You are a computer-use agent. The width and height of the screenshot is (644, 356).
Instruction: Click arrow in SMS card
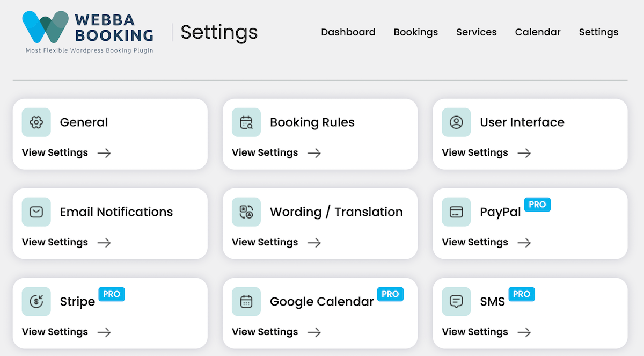524,332
